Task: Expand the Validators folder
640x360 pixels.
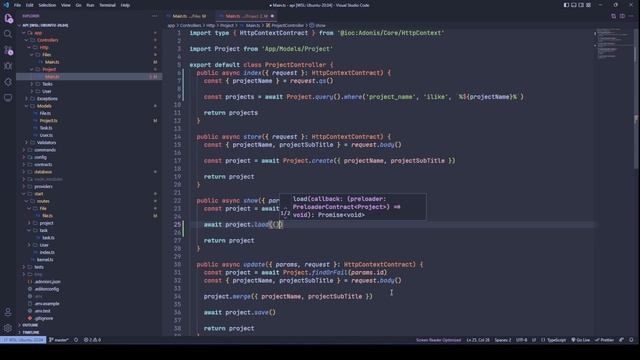Action: [x=47, y=143]
